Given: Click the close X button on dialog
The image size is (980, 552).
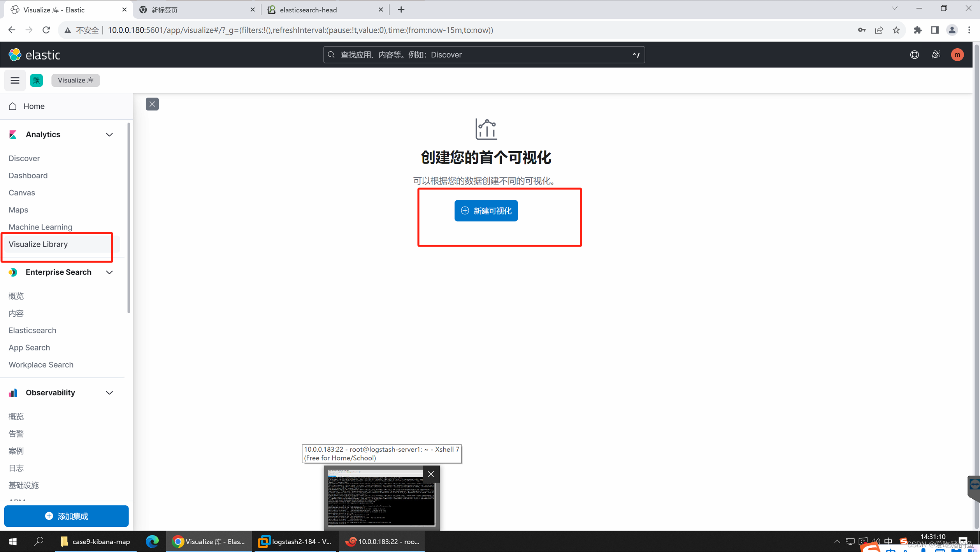Looking at the screenshot, I should coord(152,104).
